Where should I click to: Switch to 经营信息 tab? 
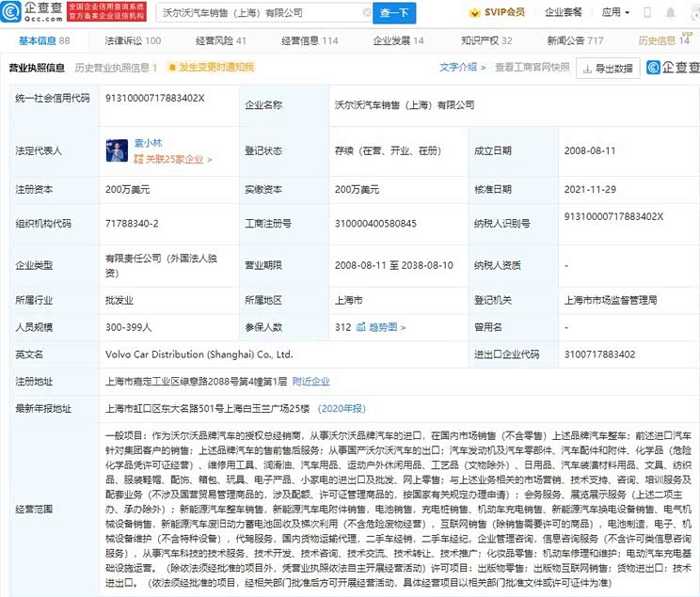[310, 40]
